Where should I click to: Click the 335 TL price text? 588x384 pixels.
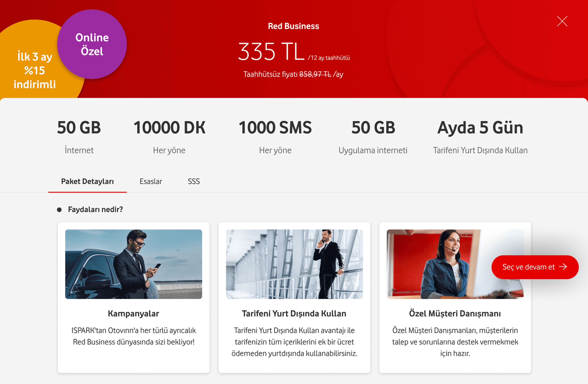coord(271,52)
